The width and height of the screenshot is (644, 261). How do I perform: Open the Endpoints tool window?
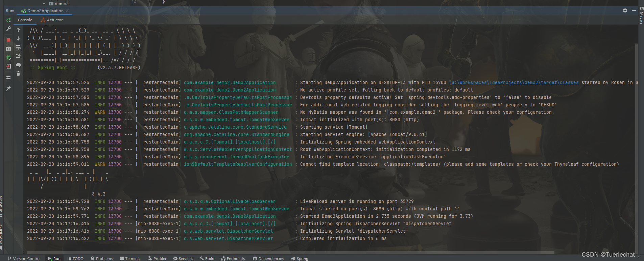pos(233,258)
